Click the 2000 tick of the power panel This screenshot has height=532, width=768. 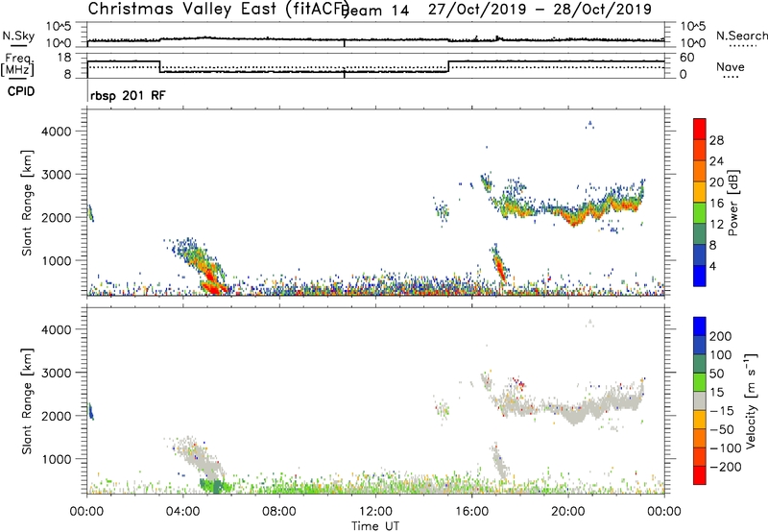[56, 217]
